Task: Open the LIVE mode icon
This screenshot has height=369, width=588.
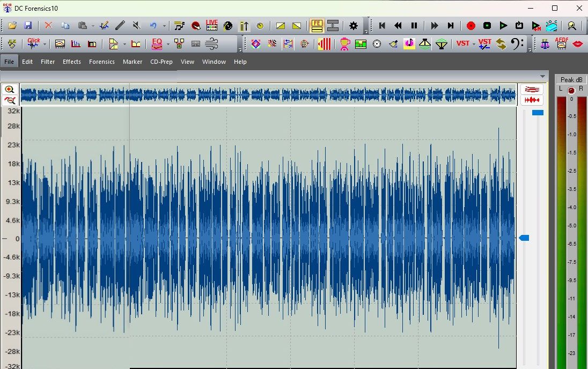Action: 212,25
